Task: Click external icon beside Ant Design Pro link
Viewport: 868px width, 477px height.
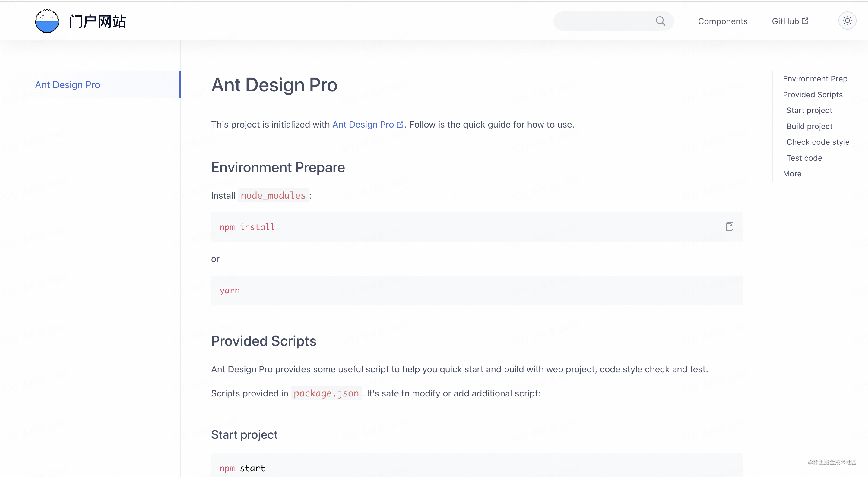Action: pos(400,125)
